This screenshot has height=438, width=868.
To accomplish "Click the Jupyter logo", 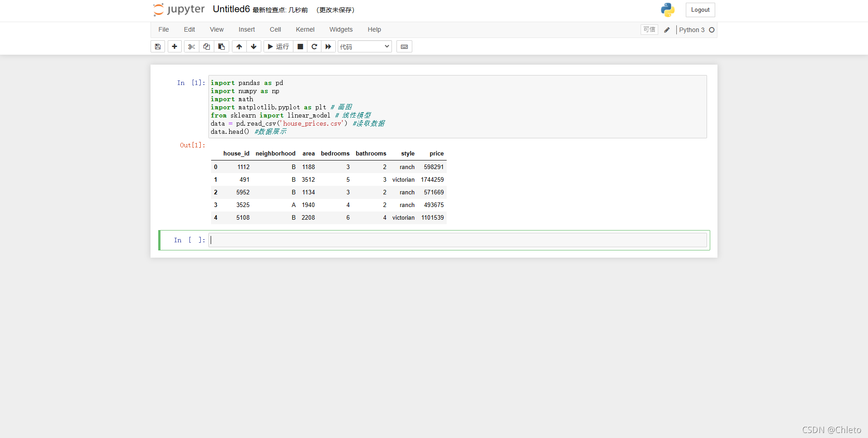I will (x=179, y=9).
